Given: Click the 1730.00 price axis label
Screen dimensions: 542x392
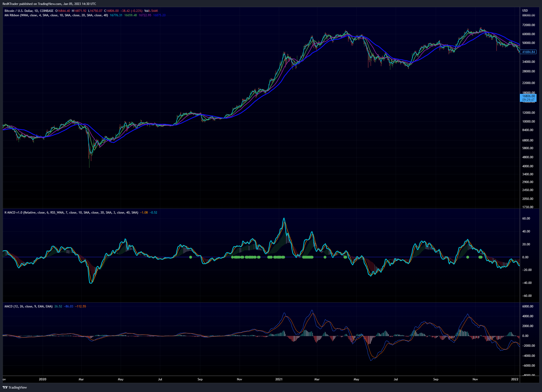Looking at the screenshot, I should pyautogui.click(x=528, y=207).
